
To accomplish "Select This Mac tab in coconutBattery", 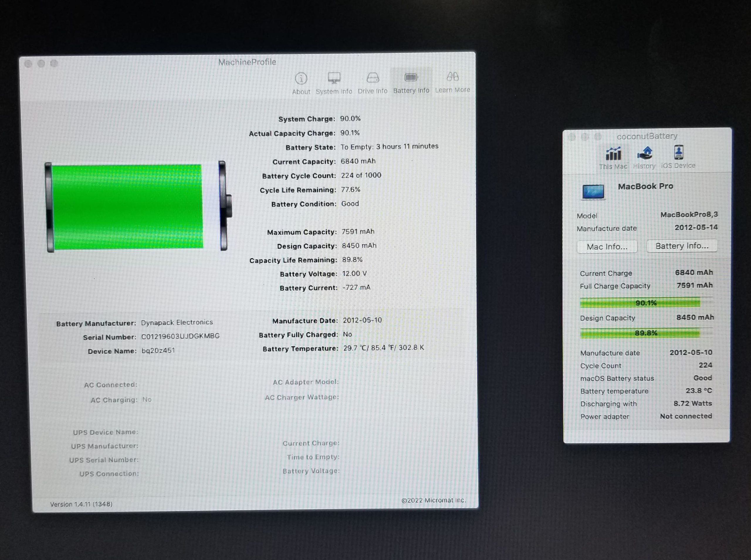I will point(613,155).
